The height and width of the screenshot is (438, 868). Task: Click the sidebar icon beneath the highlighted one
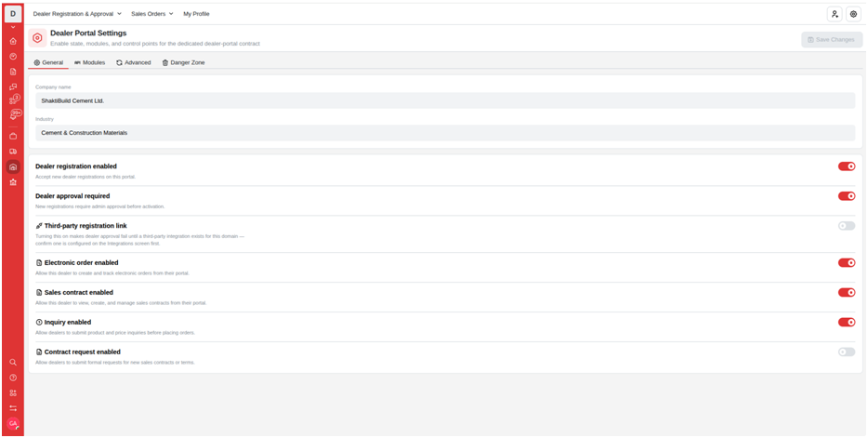13,182
